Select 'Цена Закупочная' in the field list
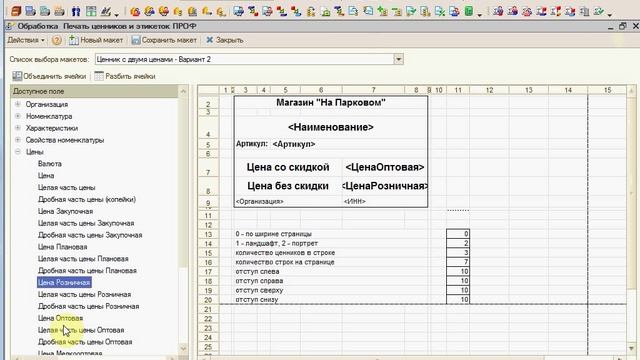640x360 pixels. 65,211
